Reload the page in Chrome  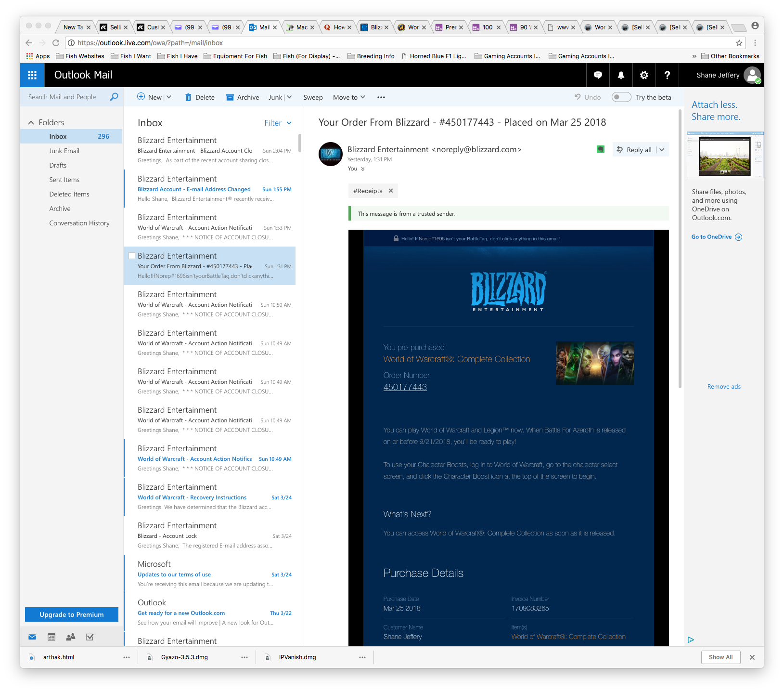[56, 43]
